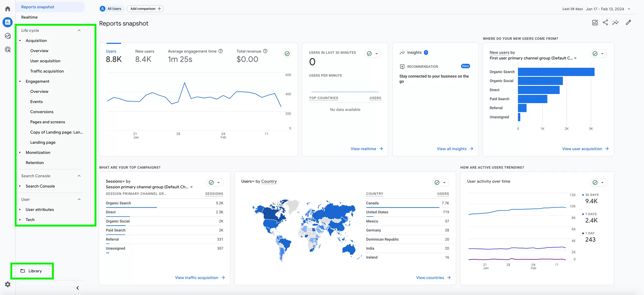Screen dimensions: 644x295
Task: Open the Sessions metric dropdown
Action: click(115, 181)
